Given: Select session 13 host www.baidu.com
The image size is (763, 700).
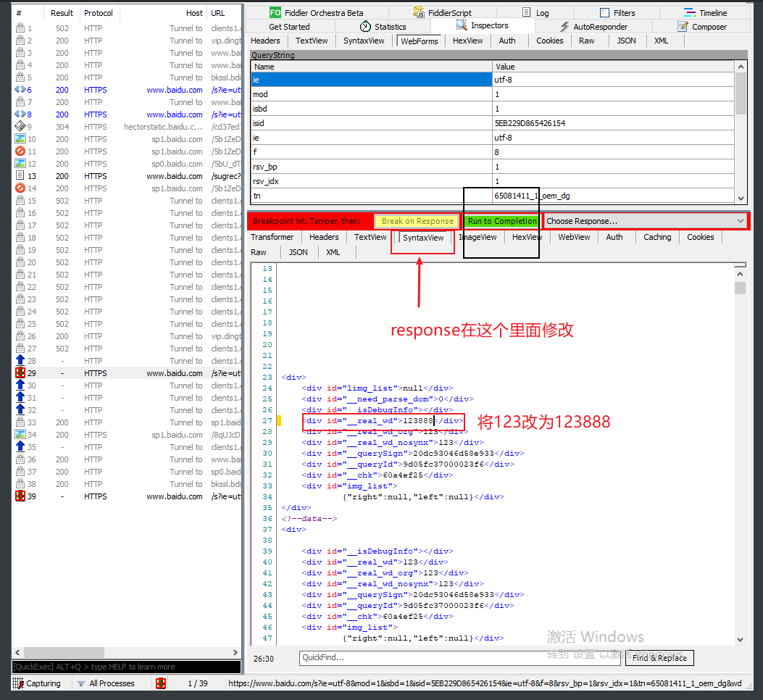Looking at the screenshot, I should tap(174, 176).
